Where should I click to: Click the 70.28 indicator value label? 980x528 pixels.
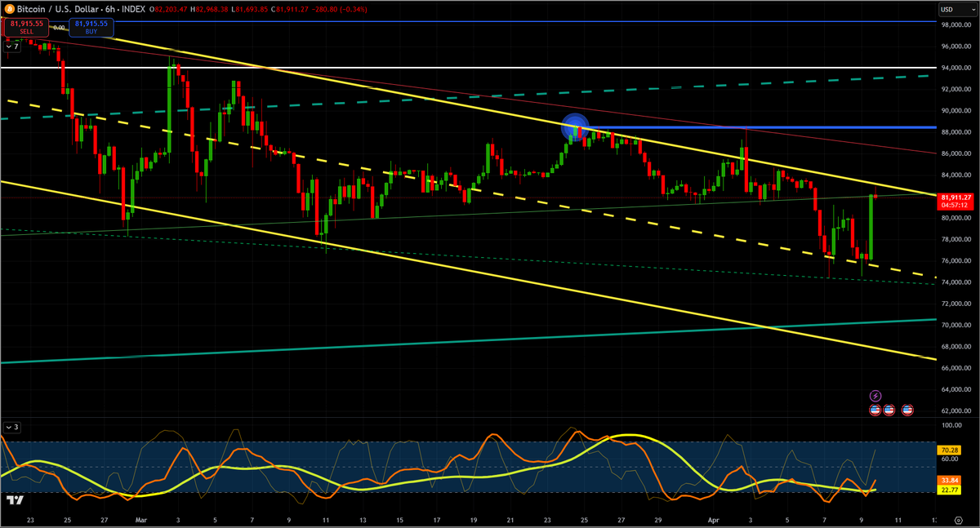coord(949,450)
